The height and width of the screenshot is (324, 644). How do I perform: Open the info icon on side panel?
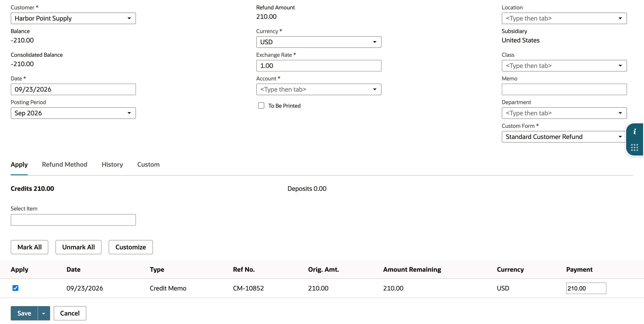point(635,132)
